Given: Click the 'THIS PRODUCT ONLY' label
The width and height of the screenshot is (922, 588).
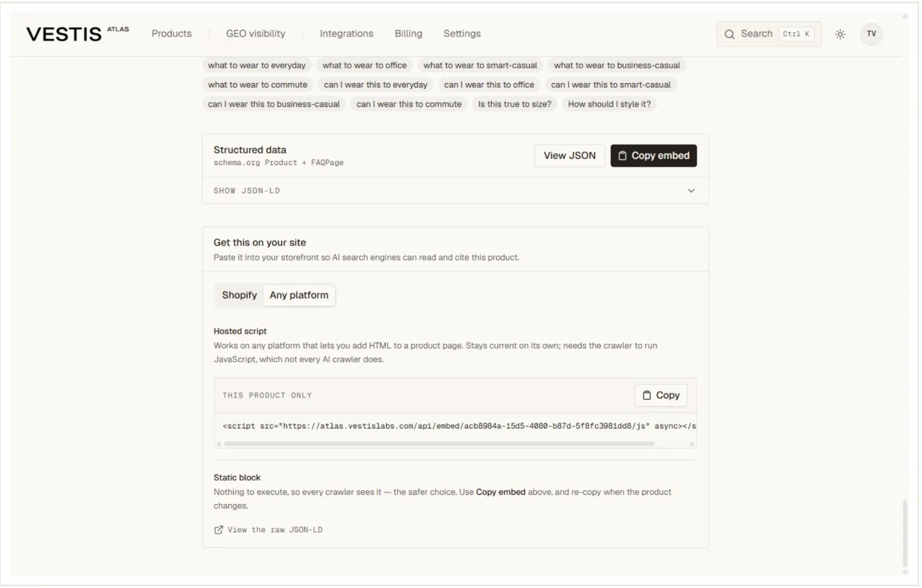Looking at the screenshot, I should (x=268, y=396).
